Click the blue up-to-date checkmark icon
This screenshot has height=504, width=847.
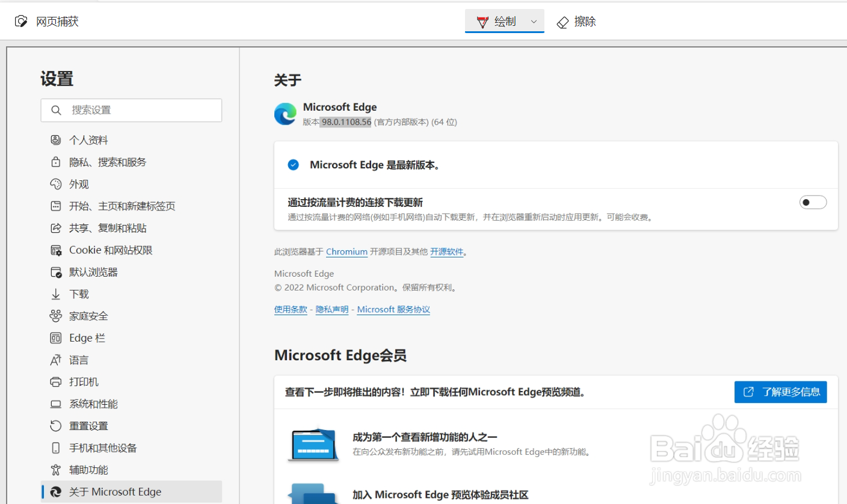(293, 165)
